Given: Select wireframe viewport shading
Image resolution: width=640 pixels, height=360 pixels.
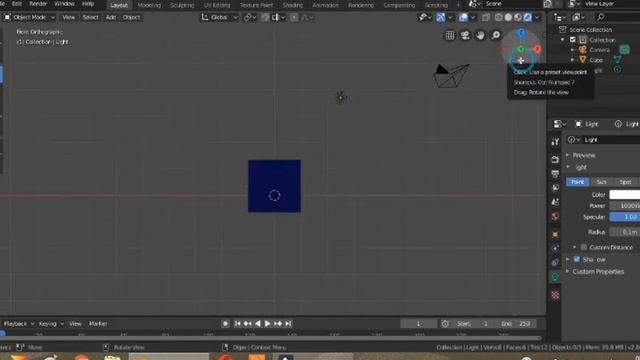Looking at the screenshot, I should click(498, 17).
